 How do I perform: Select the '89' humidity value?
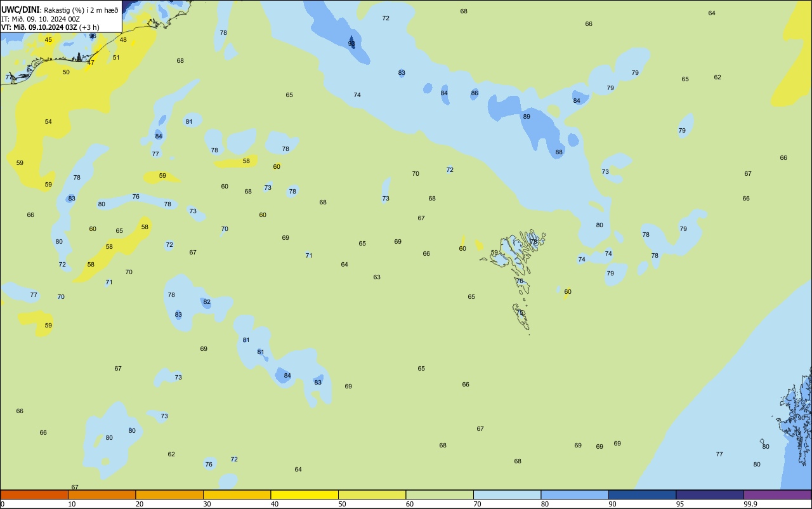527,117
